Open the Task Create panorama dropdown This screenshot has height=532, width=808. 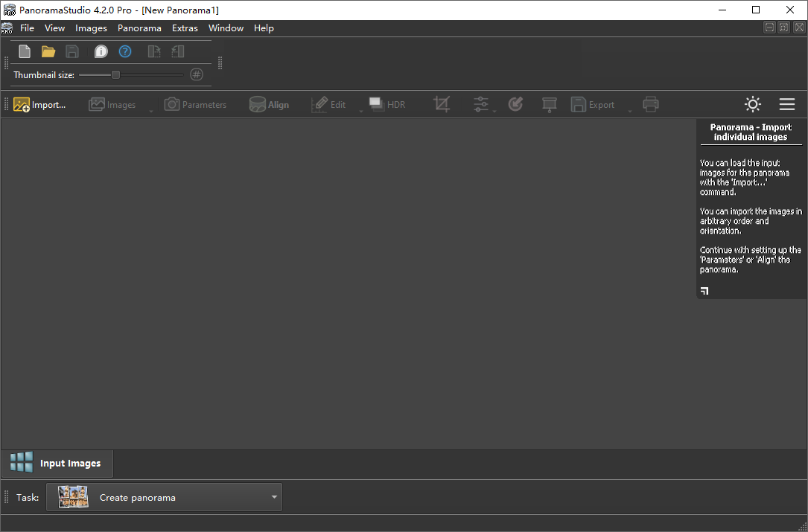(165, 497)
